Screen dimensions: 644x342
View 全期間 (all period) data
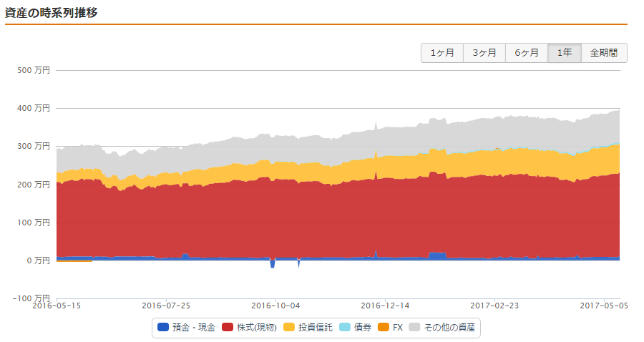point(604,53)
